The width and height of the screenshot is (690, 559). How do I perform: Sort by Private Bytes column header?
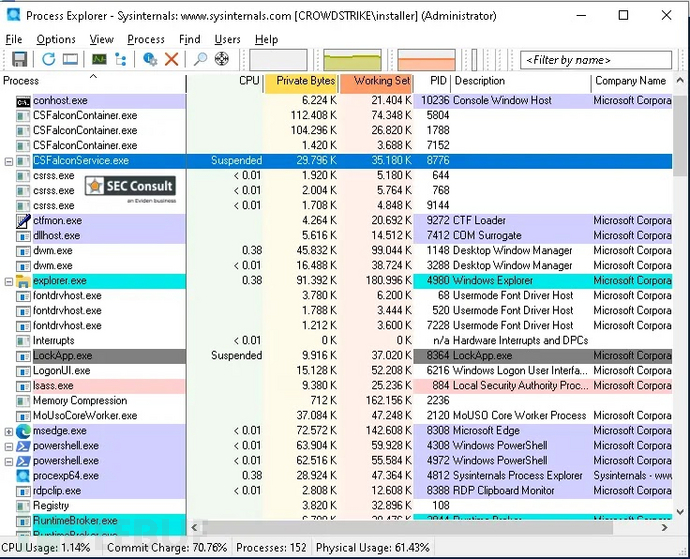301,81
